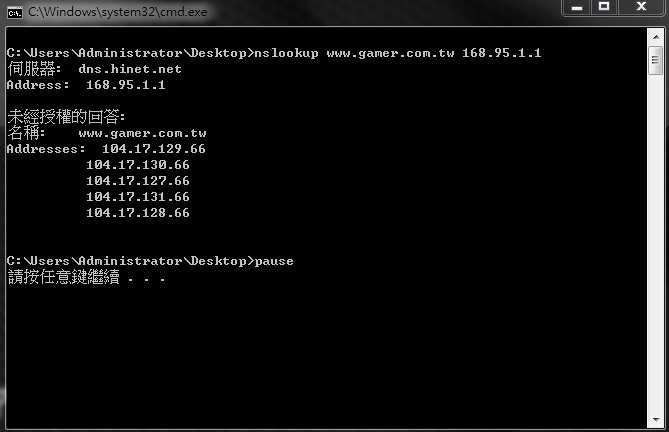Click the scrollbar down arrow
Screen dimensions: 669x432
point(656,420)
